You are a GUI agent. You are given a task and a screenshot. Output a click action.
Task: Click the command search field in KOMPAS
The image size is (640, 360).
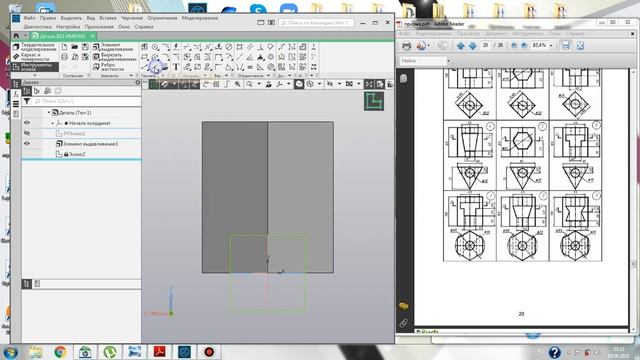click(316, 23)
